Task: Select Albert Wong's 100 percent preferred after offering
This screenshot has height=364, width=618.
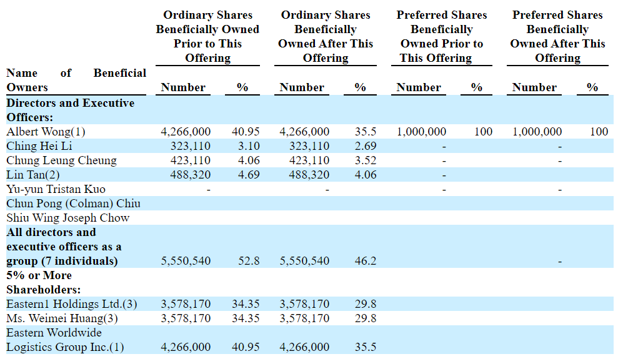Action: click(x=599, y=132)
